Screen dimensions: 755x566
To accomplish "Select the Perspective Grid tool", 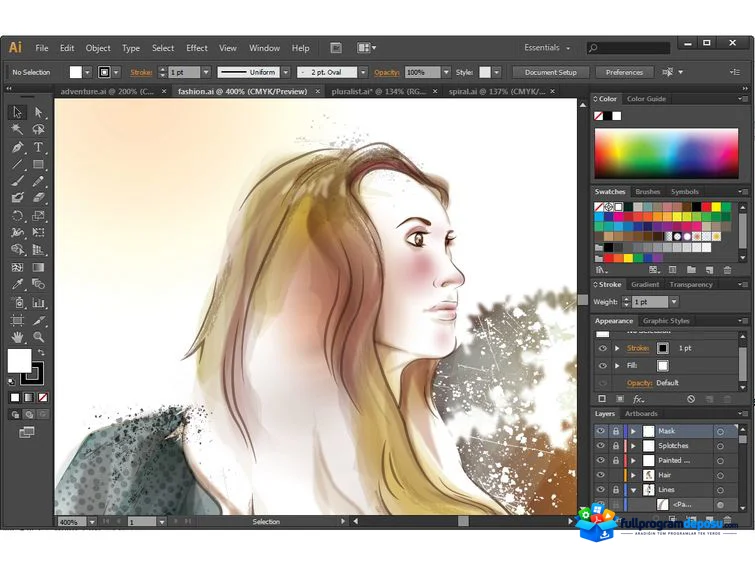I will pyautogui.click(x=39, y=250).
